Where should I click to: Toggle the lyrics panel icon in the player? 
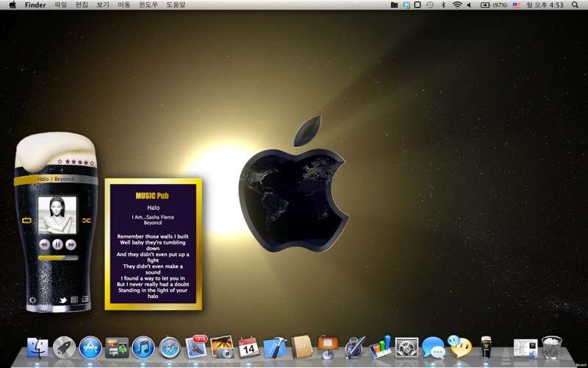pyautogui.click(x=74, y=300)
